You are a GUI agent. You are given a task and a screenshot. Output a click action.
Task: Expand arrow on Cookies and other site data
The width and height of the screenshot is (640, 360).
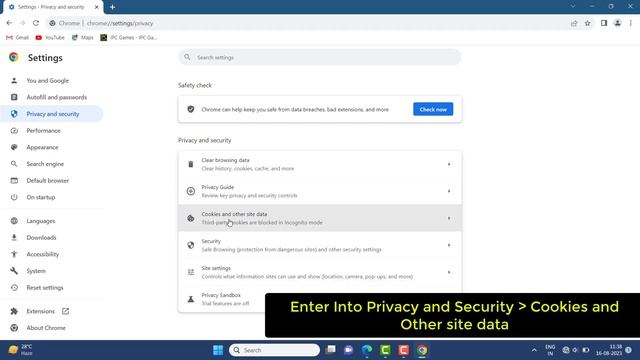[x=449, y=218]
